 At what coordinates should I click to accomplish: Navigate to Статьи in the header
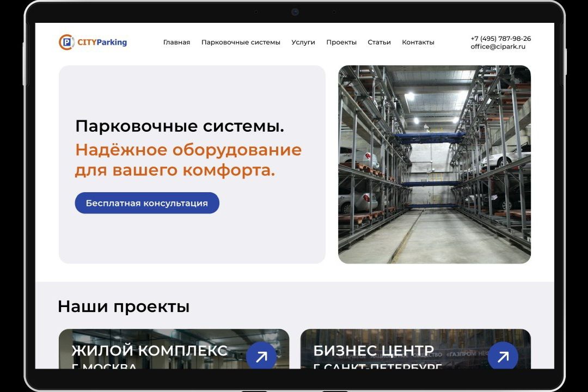pos(379,42)
